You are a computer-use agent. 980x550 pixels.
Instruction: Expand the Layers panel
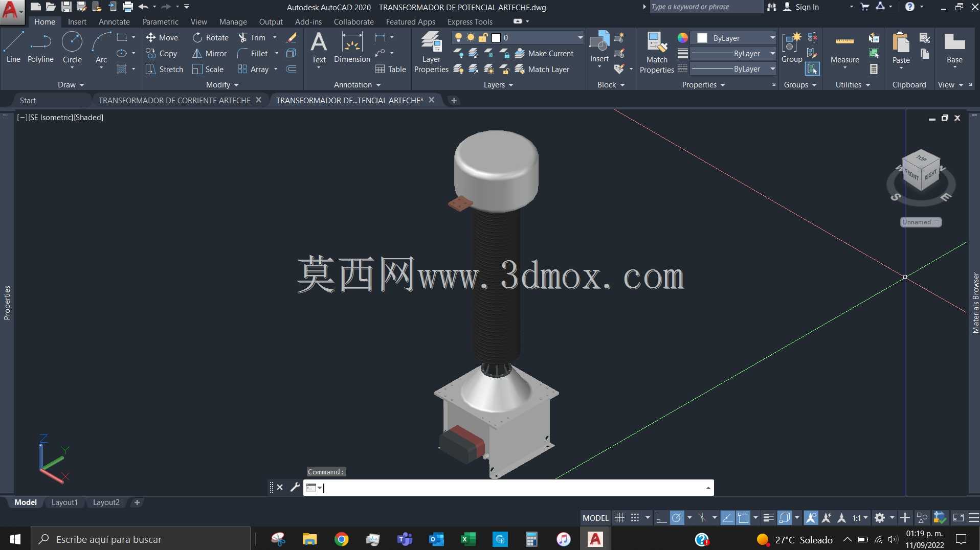tap(498, 85)
